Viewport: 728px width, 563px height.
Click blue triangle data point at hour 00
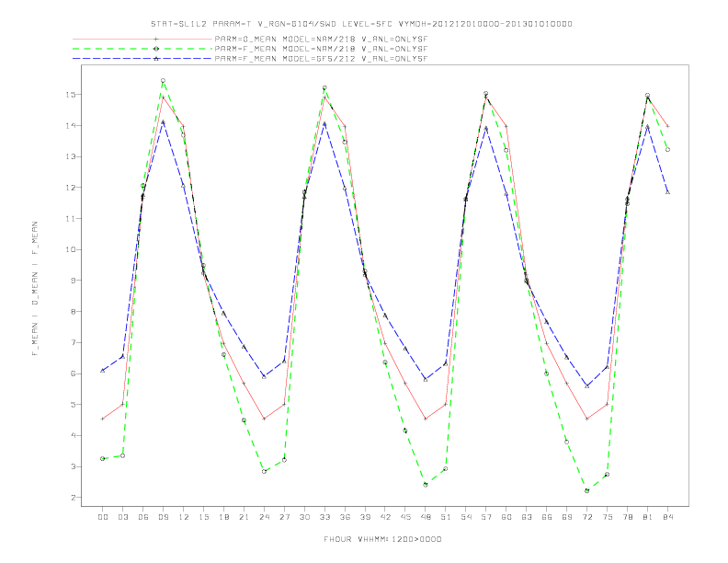pos(103,370)
